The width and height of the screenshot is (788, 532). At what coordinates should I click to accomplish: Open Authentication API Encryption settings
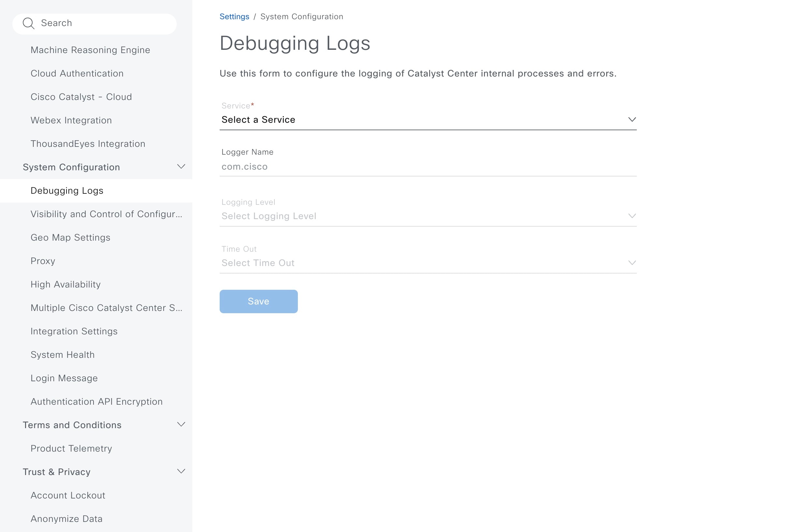97,401
